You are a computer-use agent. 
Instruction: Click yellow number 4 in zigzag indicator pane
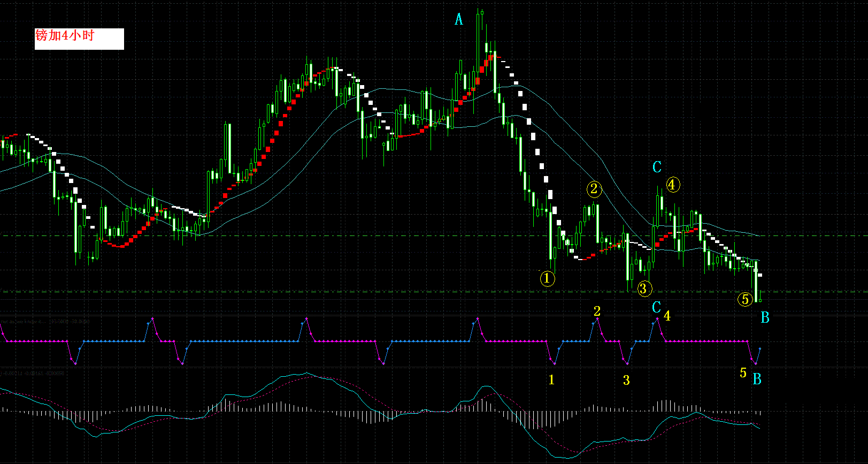click(x=667, y=316)
